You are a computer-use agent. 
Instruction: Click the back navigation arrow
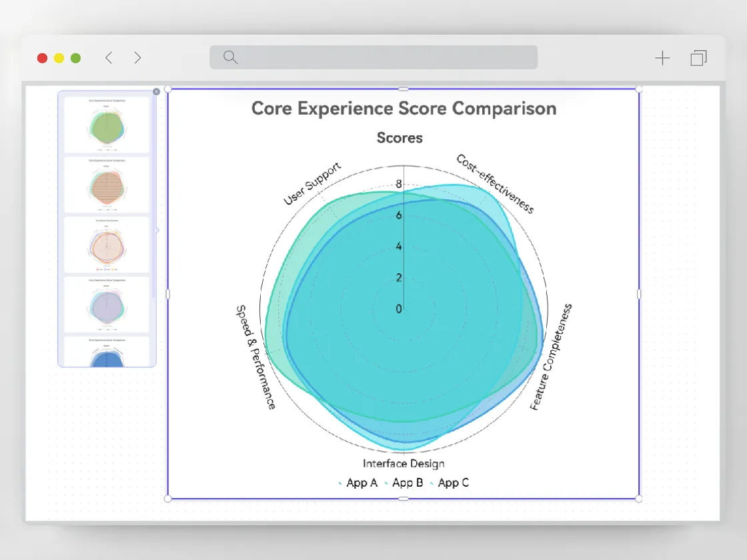point(109,57)
